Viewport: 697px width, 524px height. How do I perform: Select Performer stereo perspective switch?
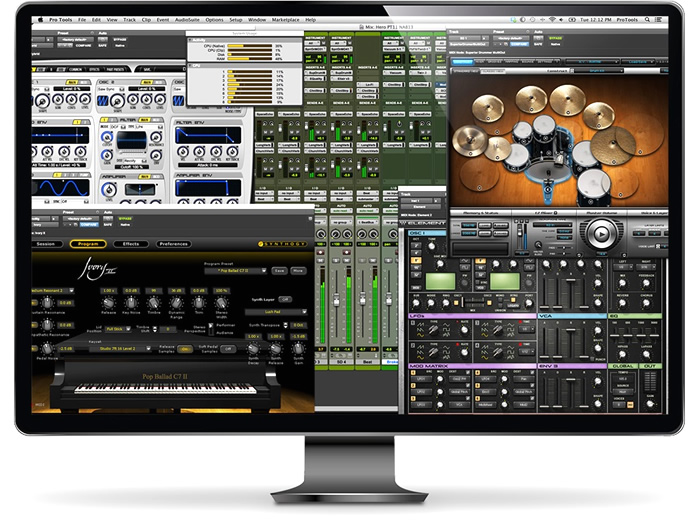click(x=211, y=328)
